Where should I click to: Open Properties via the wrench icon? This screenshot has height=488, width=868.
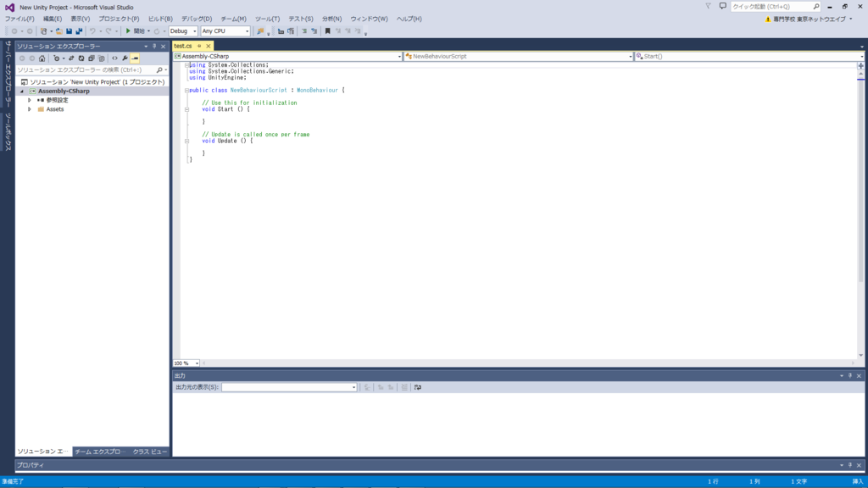pos(125,58)
